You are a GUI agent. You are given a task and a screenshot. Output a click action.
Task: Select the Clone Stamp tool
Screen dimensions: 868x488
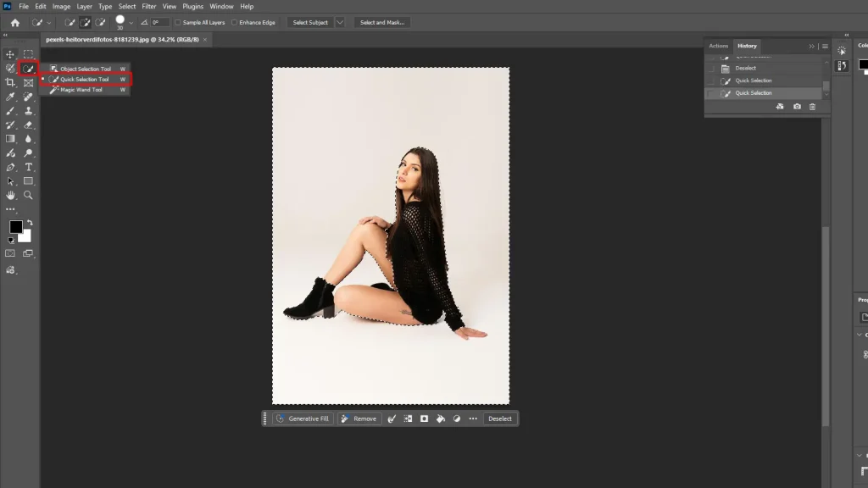tap(28, 111)
